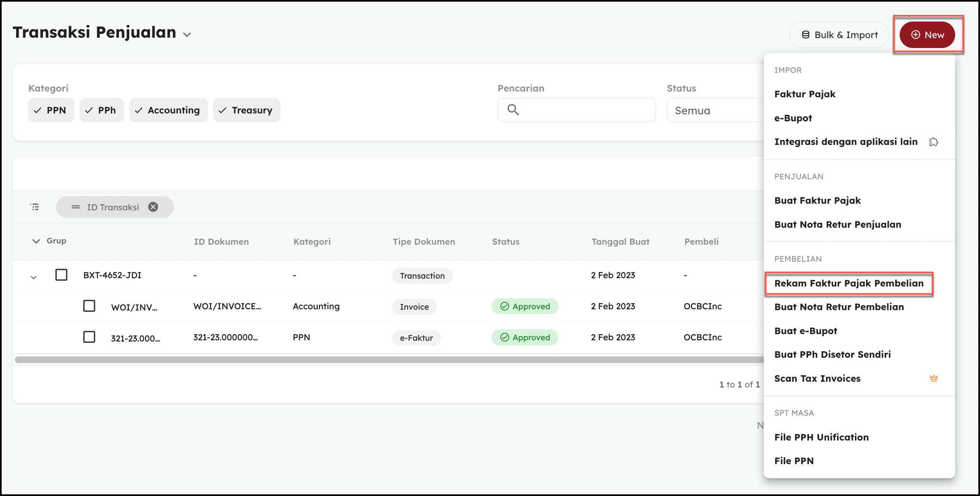Image resolution: width=980 pixels, height=496 pixels.
Task: Open the Status Semua dropdown
Action: click(x=715, y=110)
